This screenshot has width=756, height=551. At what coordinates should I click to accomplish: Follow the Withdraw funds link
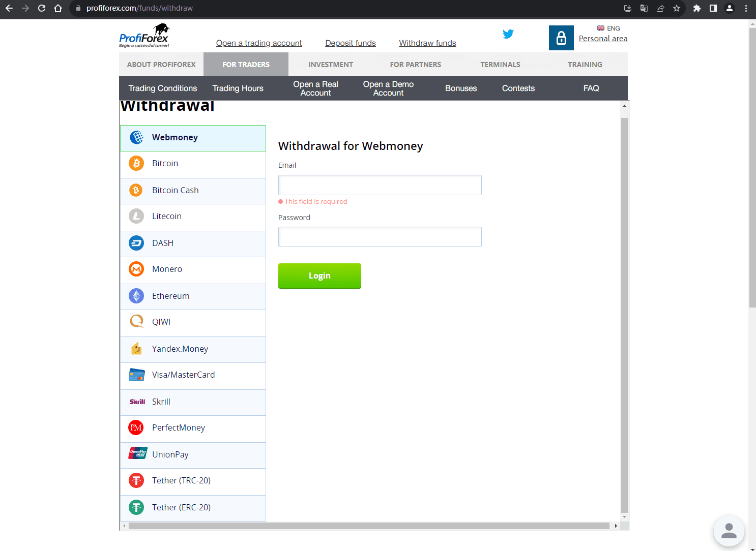click(x=428, y=43)
